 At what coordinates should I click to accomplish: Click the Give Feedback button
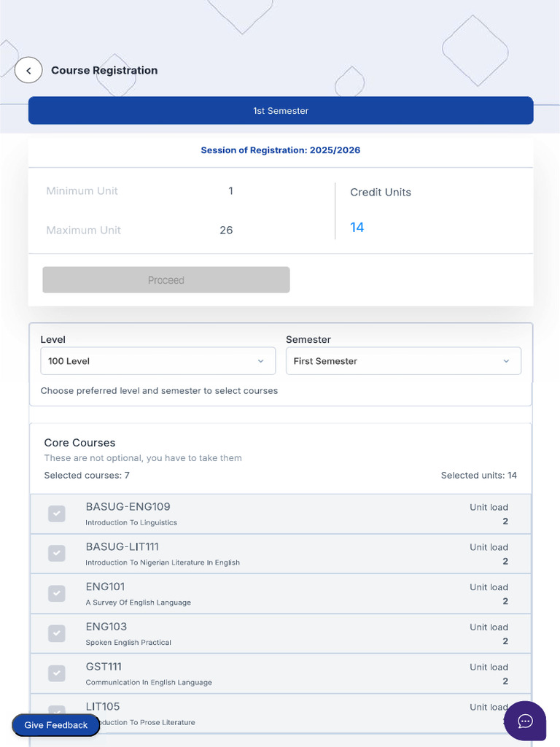coord(55,725)
